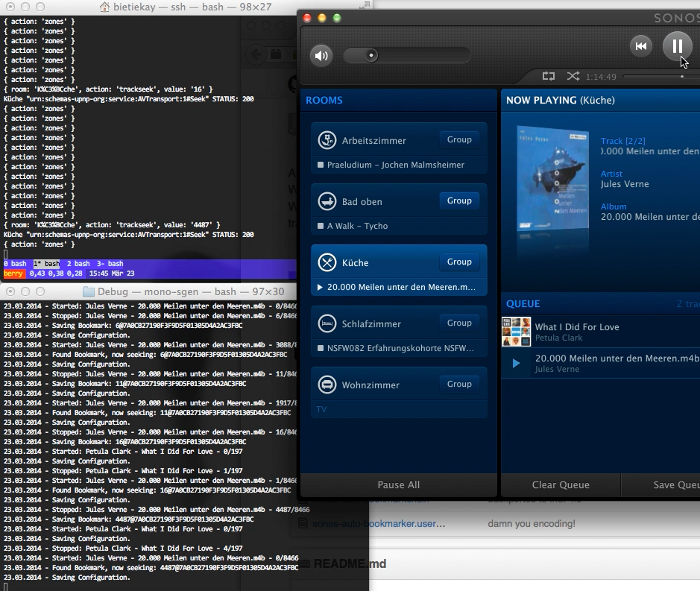
Task: Select the Arbeitszimmer room icon
Action: pyautogui.click(x=327, y=140)
